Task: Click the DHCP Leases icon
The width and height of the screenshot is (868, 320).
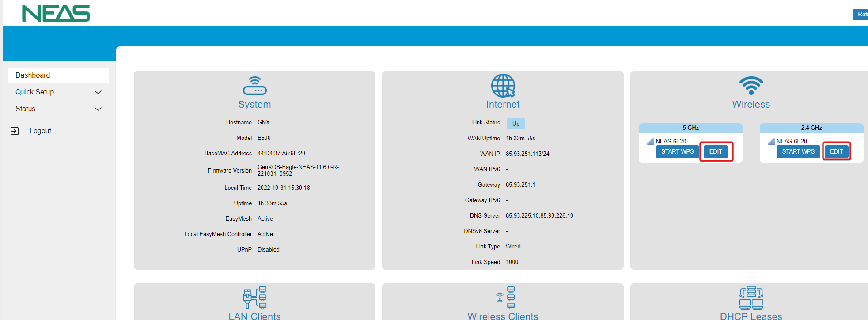Action: 751,297
